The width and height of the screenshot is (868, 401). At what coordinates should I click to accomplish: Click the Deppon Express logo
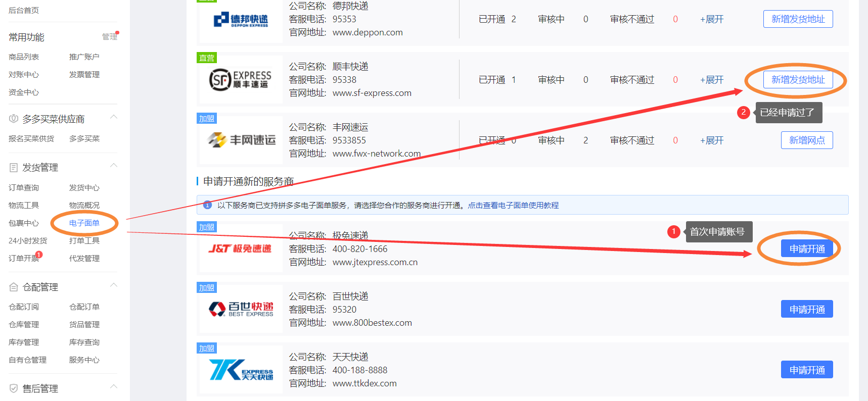pyautogui.click(x=241, y=20)
